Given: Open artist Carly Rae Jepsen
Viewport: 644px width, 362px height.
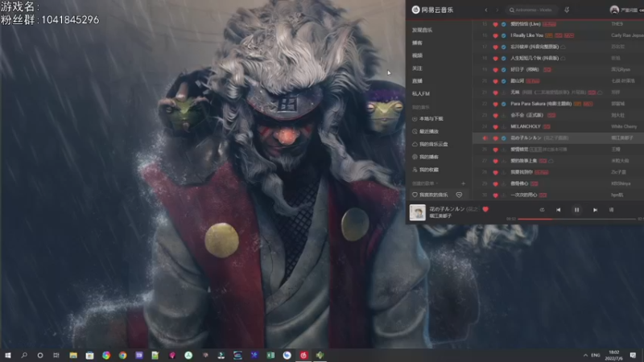Looking at the screenshot, I should coord(627,35).
